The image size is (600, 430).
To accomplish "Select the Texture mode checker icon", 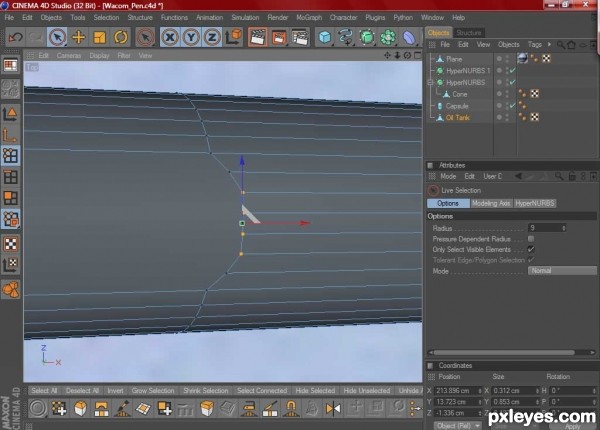I will [10, 244].
